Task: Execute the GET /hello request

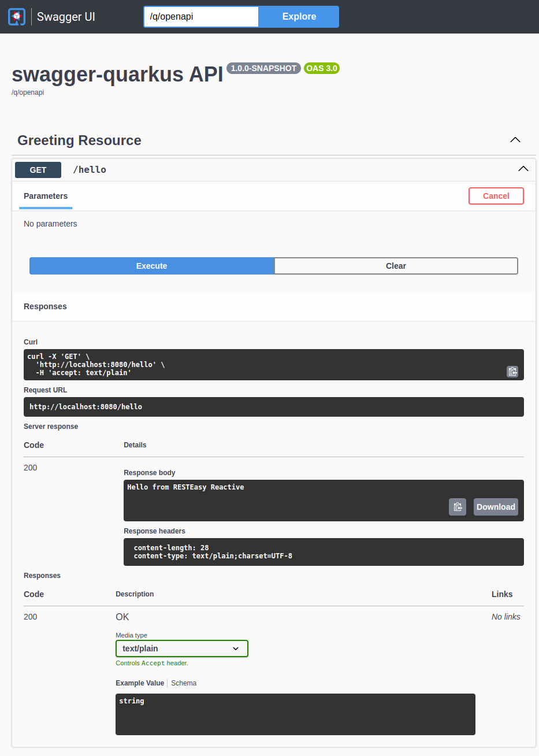Action: (x=152, y=266)
